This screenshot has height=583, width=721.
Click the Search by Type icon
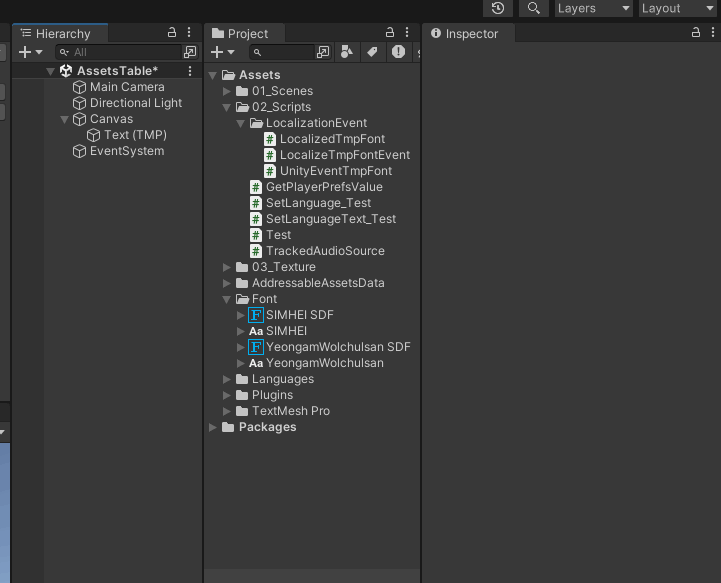[x=347, y=52]
